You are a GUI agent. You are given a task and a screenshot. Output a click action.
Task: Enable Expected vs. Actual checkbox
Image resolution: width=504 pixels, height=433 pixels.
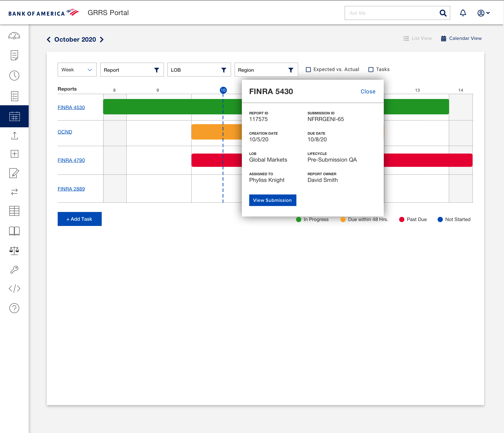click(308, 70)
